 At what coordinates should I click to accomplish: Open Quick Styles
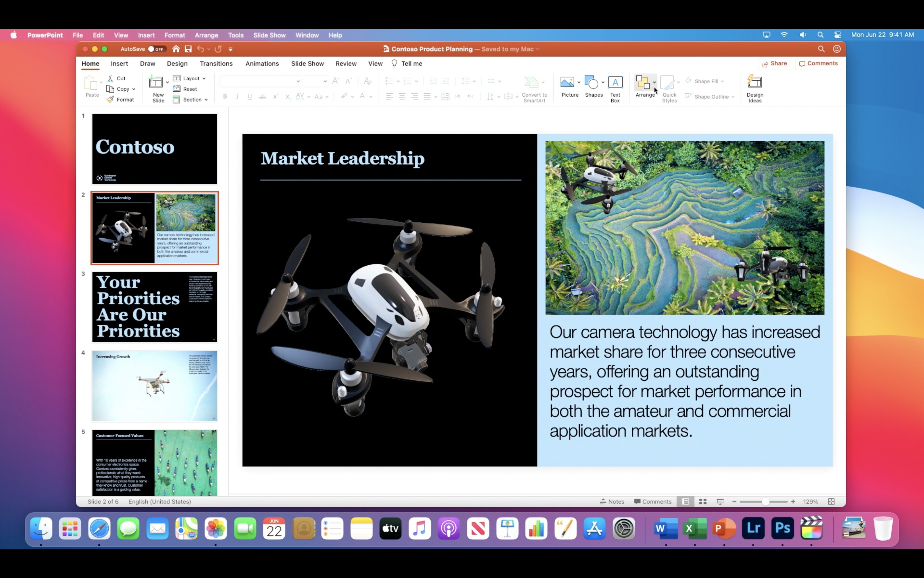[669, 89]
